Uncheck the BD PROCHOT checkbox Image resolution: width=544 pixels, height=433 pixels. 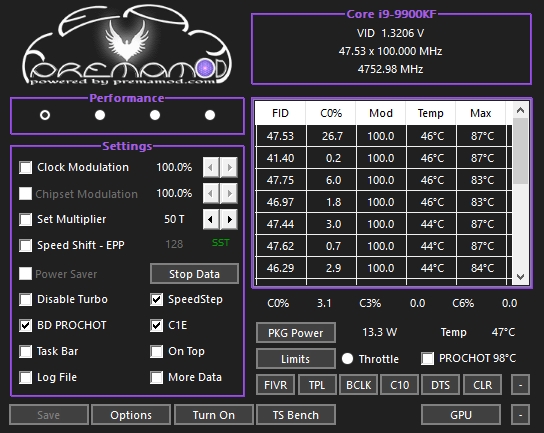(25, 325)
